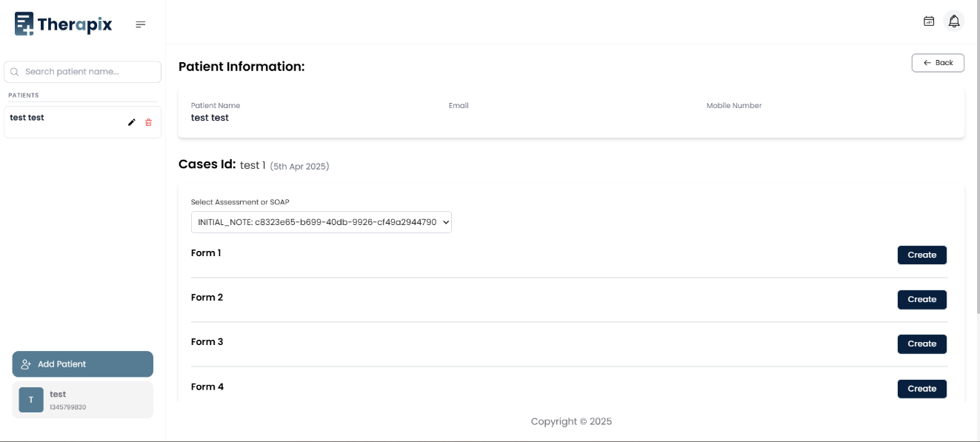Click the Form 1 row label
The image size is (980, 442).
206,253
